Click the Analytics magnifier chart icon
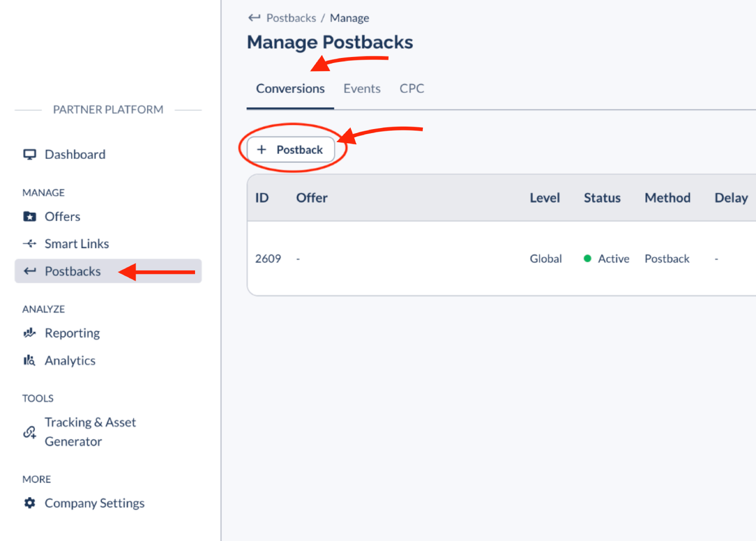 pyautogui.click(x=29, y=360)
